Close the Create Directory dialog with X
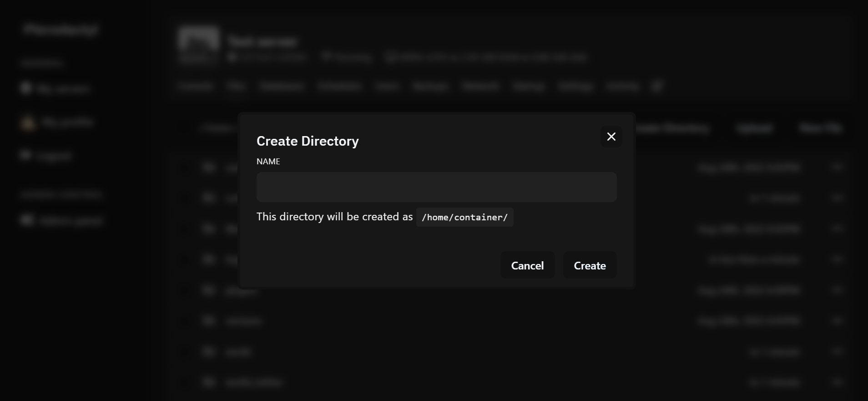This screenshot has height=401, width=868. 611,137
